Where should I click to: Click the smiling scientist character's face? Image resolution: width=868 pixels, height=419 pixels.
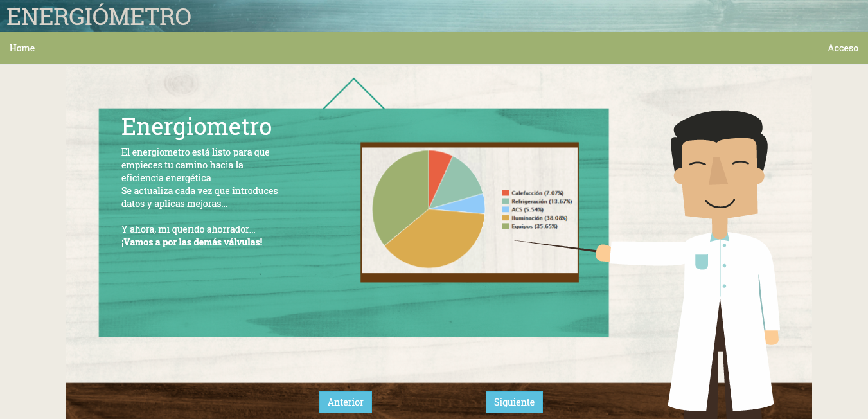[720, 175]
